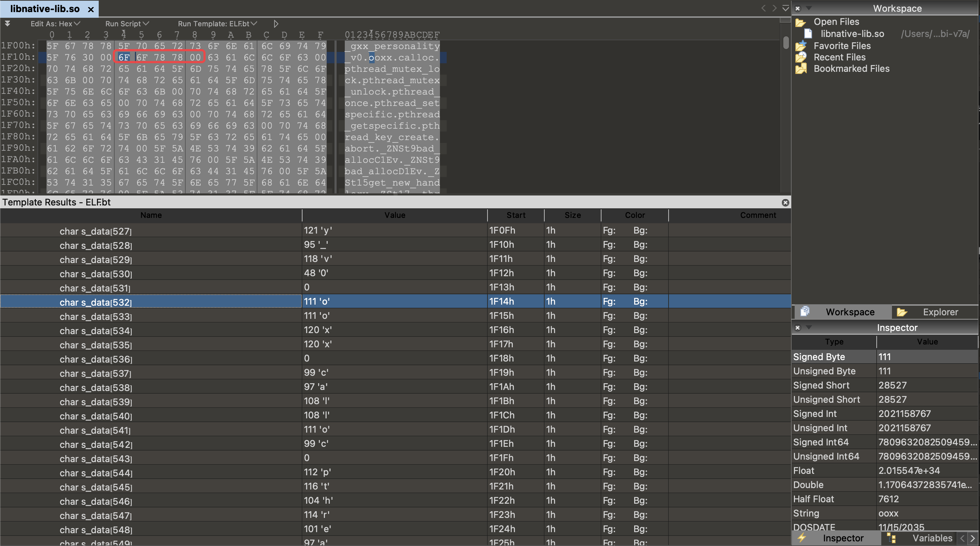Click the Recent Files clock folder icon

tap(801, 58)
